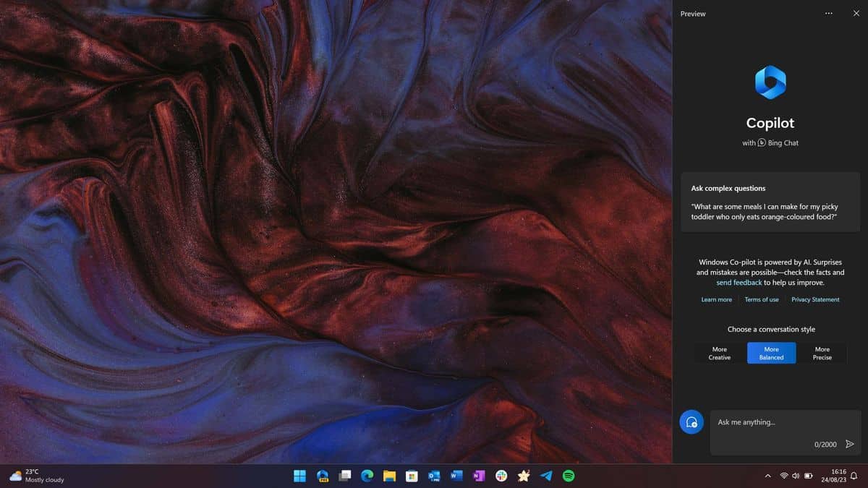Open the Terms of use page
This screenshot has height=488, width=868.
[x=761, y=299]
